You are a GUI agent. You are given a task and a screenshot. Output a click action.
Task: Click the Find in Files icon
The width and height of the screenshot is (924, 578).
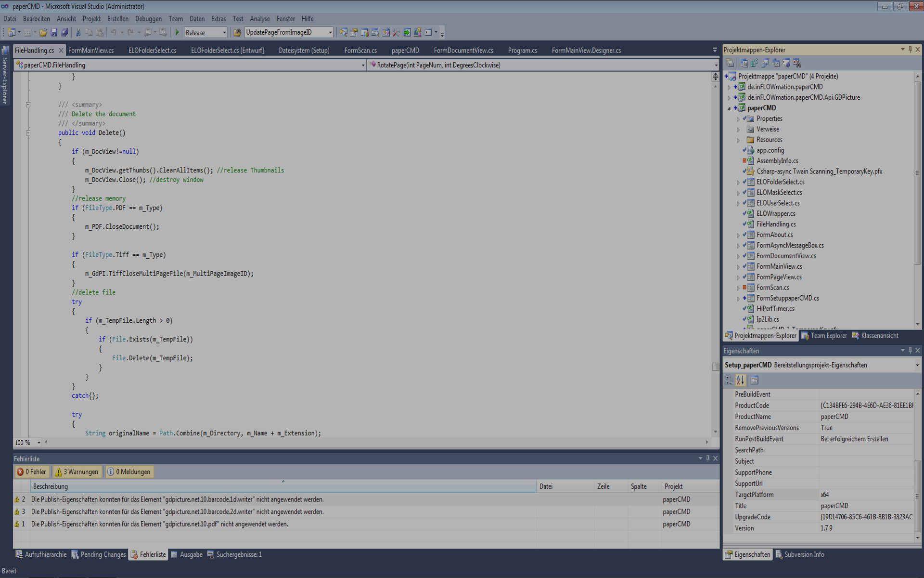pos(237,32)
